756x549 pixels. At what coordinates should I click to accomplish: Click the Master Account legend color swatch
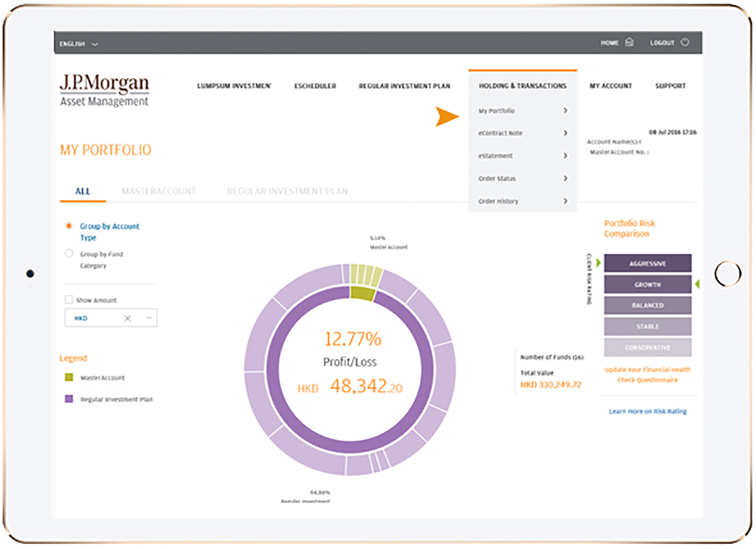(x=69, y=377)
